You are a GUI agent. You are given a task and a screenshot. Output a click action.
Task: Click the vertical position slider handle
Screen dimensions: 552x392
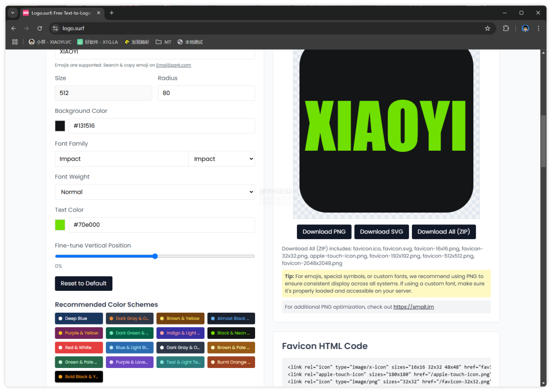[155, 256]
